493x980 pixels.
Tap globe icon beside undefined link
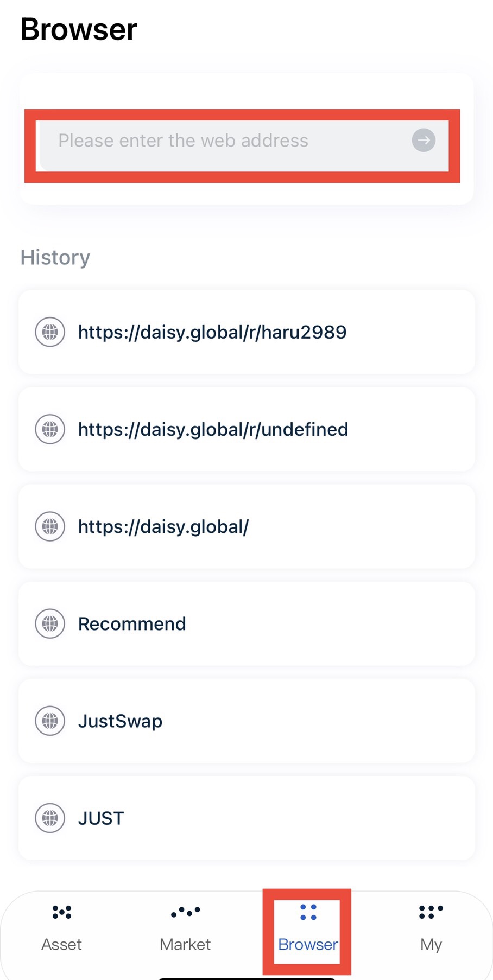pyautogui.click(x=50, y=429)
